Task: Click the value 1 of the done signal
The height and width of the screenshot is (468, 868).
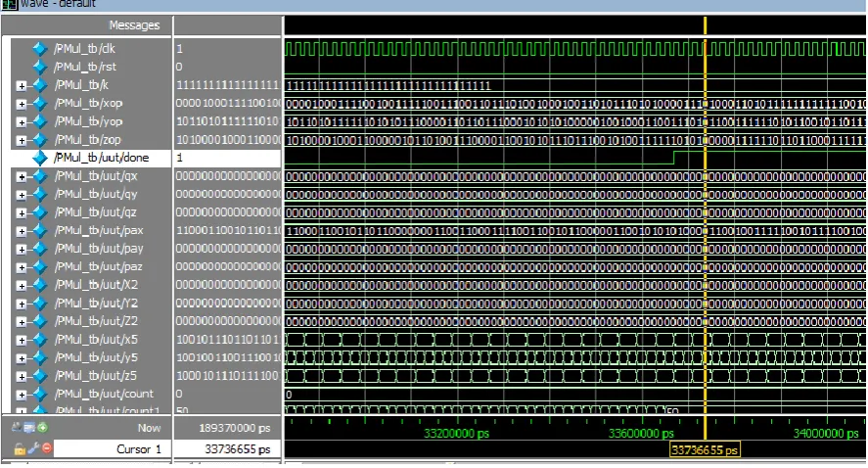Action: point(179,158)
